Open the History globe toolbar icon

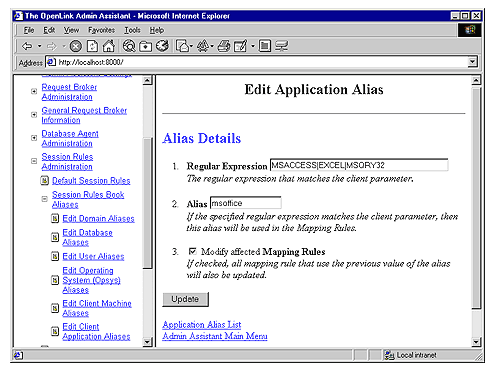pyautogui.click(x=163, y=46)
